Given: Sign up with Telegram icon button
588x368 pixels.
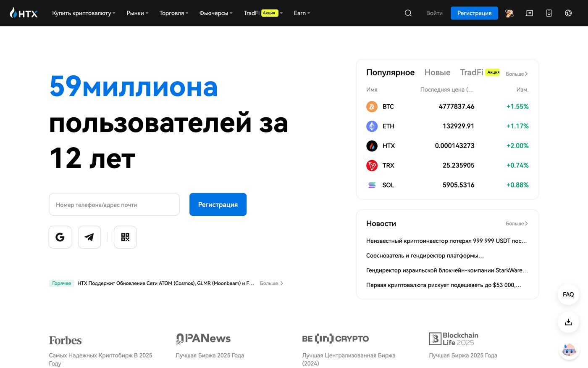Looking at the screenshot, I should tap(89, 237).
